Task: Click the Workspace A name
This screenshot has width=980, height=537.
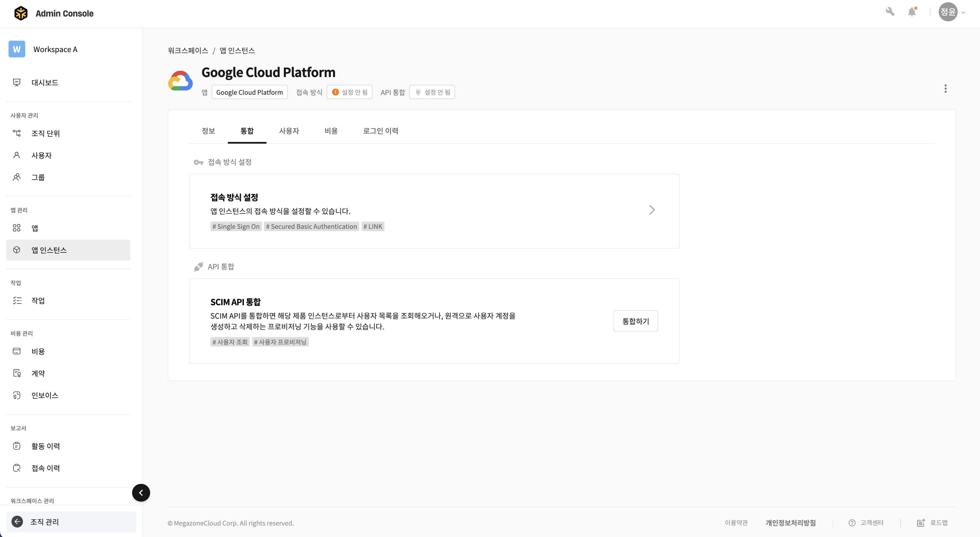Action: click(x=55, y=50)
